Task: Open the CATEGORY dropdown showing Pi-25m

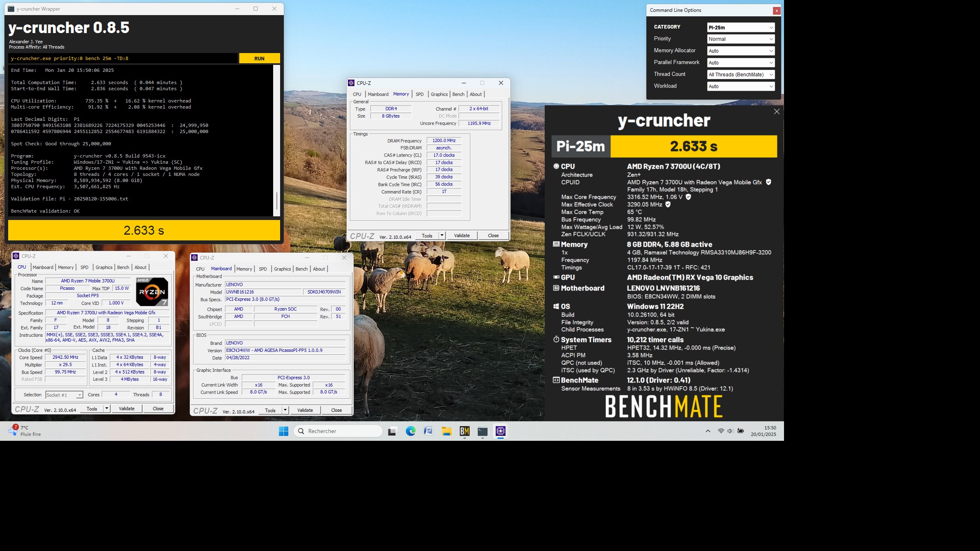Action: [741, 27]
